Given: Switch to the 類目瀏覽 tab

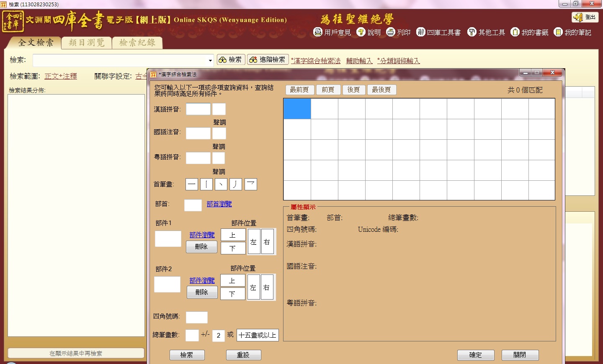Looking at the screenshot, I should [x=87, y=43].
